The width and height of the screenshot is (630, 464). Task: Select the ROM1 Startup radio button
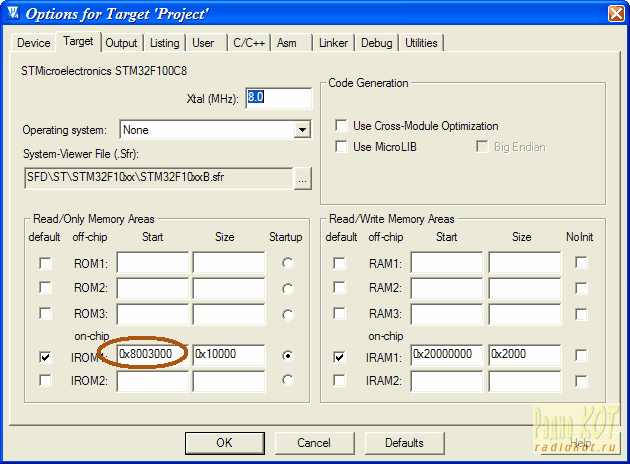coord(288,263)
